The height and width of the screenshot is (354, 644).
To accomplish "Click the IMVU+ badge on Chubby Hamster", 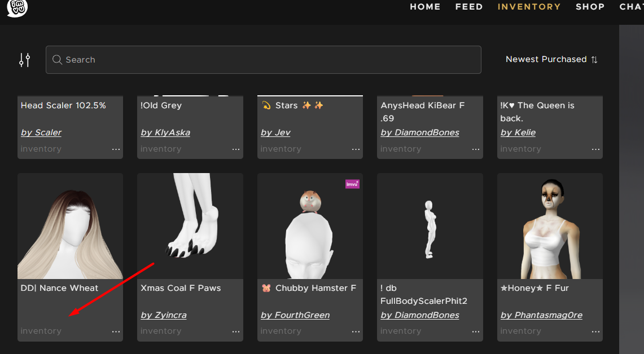I will (x=352, y=184).
